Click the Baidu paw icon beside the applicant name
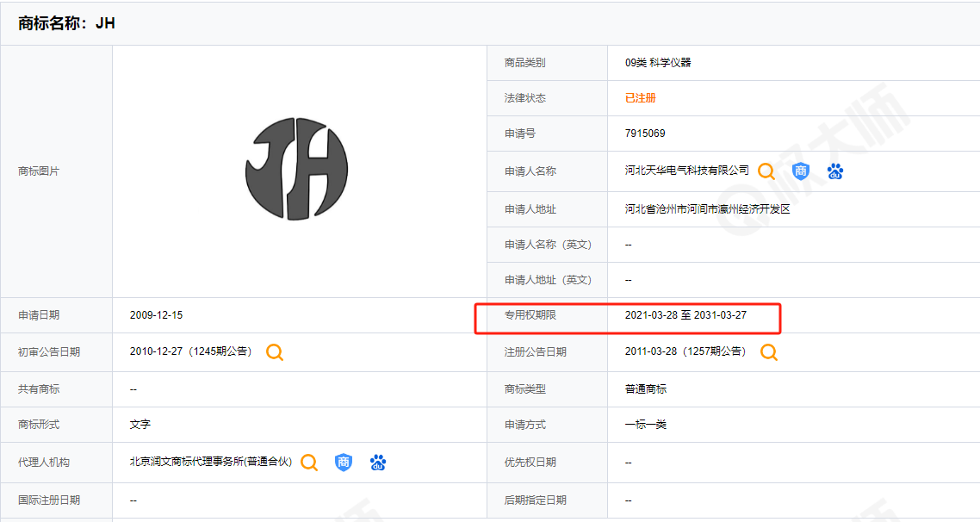The width and height of the screenshot is (980, 522). point(834,171)
